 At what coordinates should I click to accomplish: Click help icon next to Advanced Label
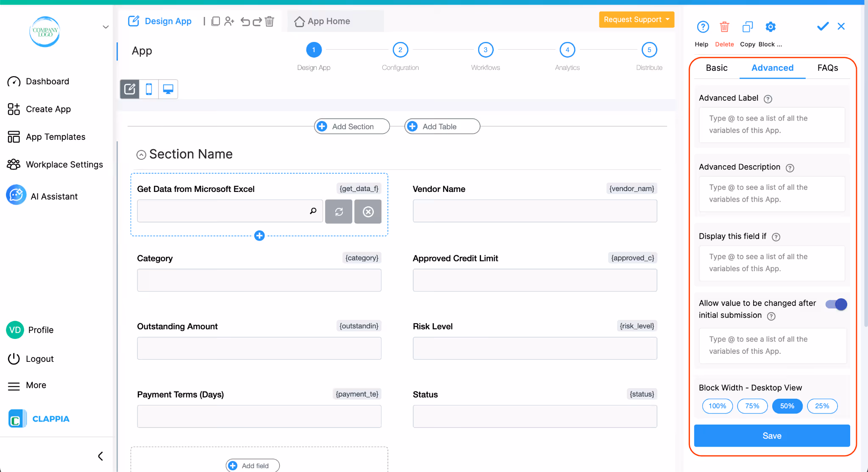pyautogui.click(x=768, y=99)
